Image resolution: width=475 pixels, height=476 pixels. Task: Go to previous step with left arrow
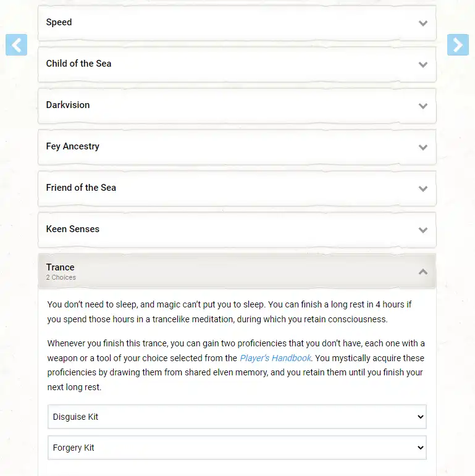17,44
